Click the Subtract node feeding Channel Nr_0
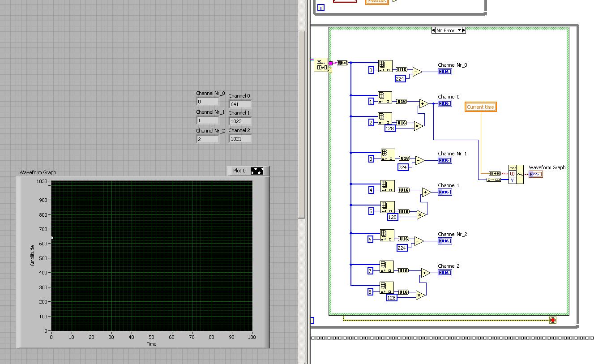Screen dimensions: 594x364 tap(417, 72)
